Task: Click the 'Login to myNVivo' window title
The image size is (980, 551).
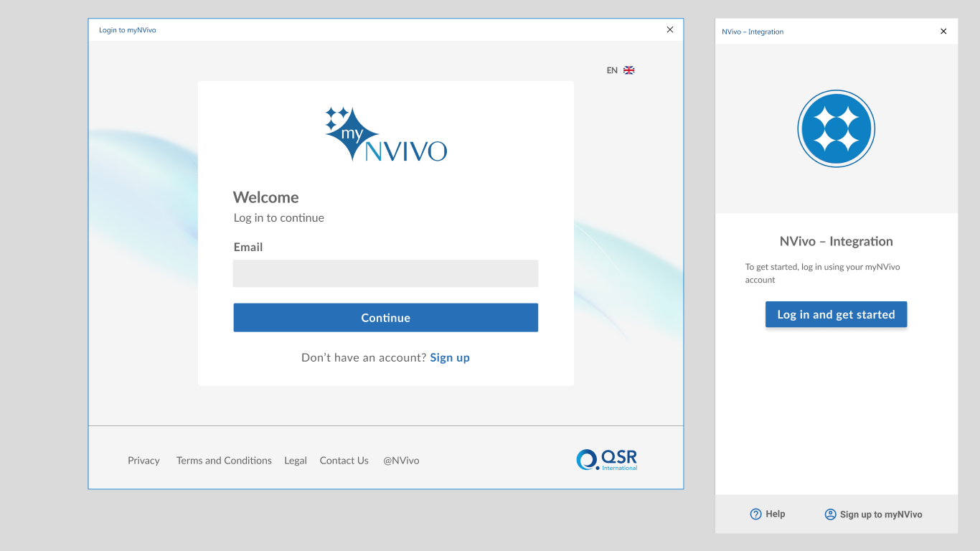Action: pyautogui.click(x=128, y=30)
